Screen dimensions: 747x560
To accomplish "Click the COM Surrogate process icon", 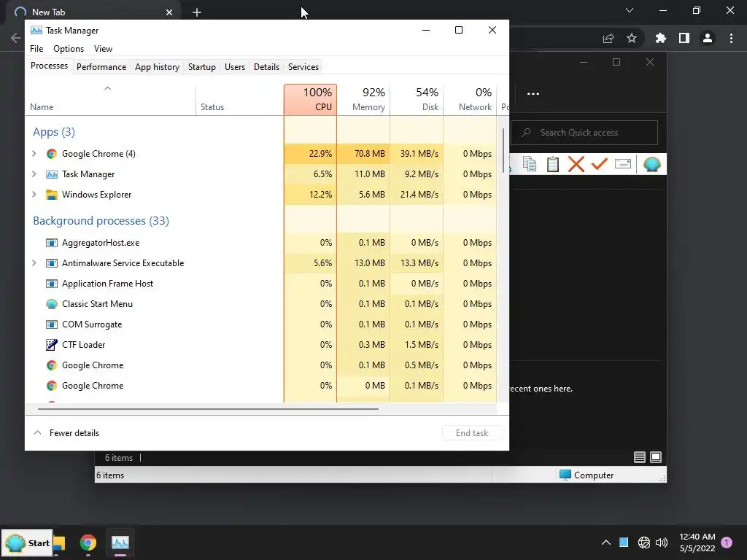I will pos(52,324).
